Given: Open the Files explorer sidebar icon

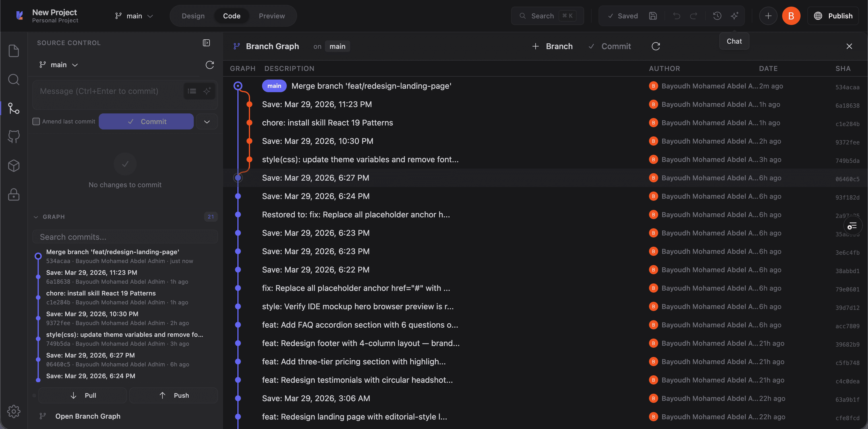Looking at the screenshot, I should pos(13,51).
